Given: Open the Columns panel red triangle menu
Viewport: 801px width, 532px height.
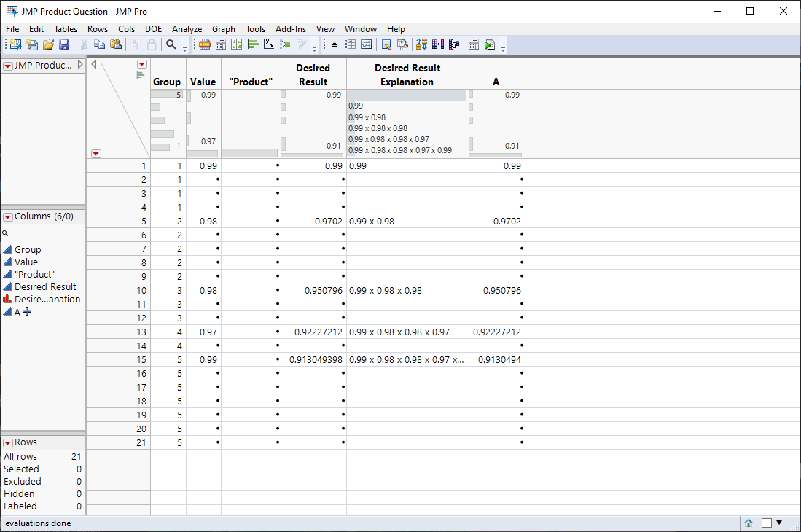Looking at the screenshot, I should click(8, 216).
